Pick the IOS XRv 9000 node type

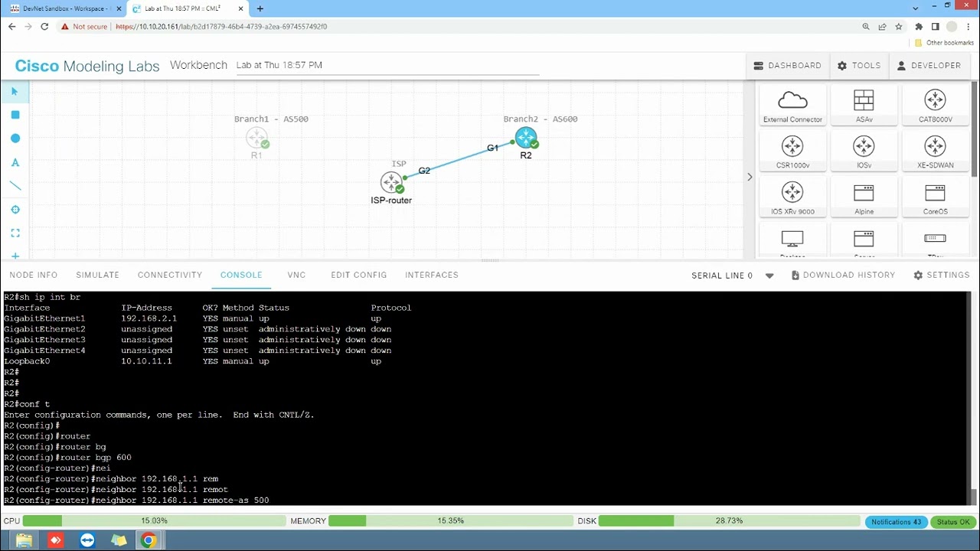tap(792, 198)
